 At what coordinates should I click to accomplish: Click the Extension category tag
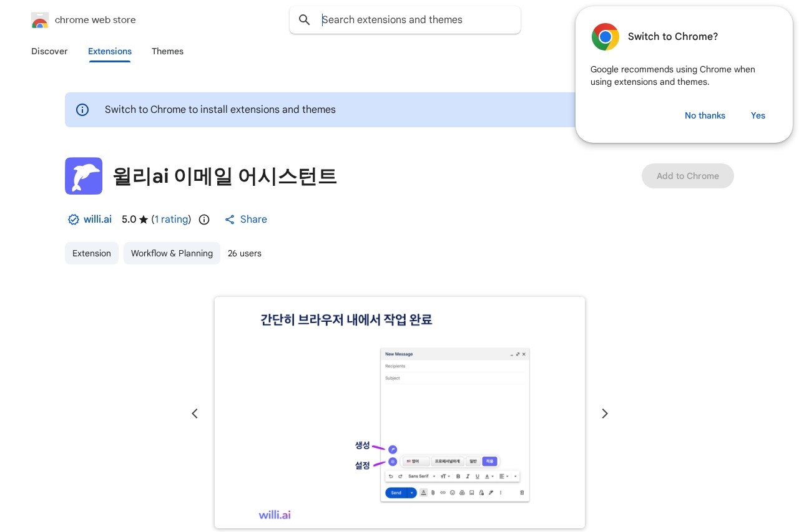(x=92, y=253)
